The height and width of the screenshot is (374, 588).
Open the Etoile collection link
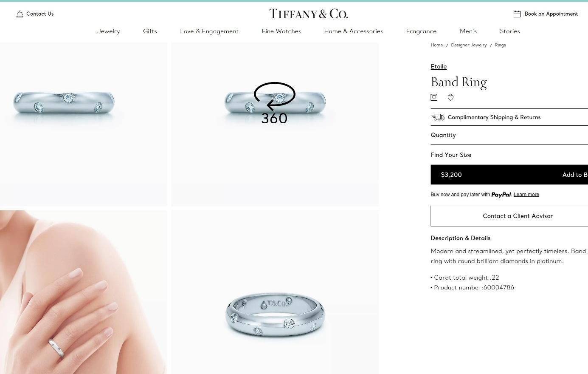click(x=439, y=67)
